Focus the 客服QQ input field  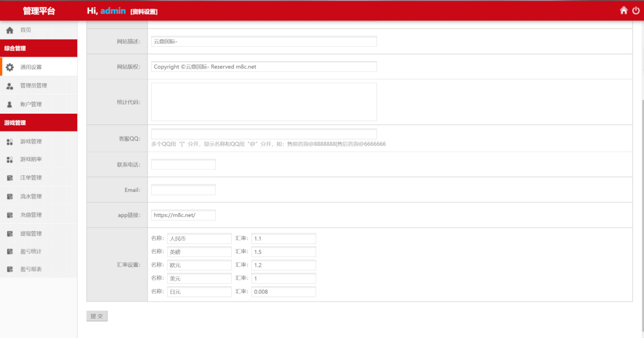264,134
